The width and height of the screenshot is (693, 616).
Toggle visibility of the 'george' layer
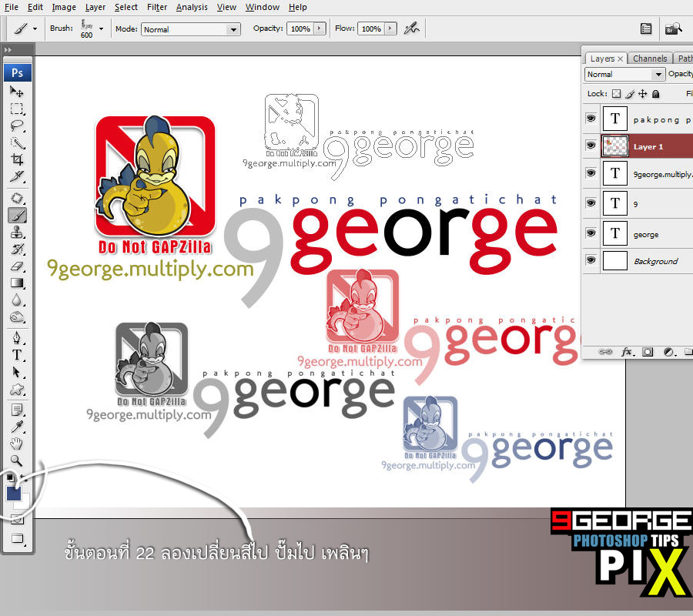click(x=591, y=233)
